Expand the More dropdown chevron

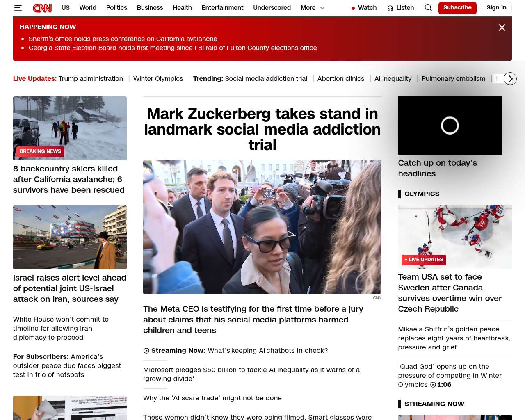[x=322, y=8]
